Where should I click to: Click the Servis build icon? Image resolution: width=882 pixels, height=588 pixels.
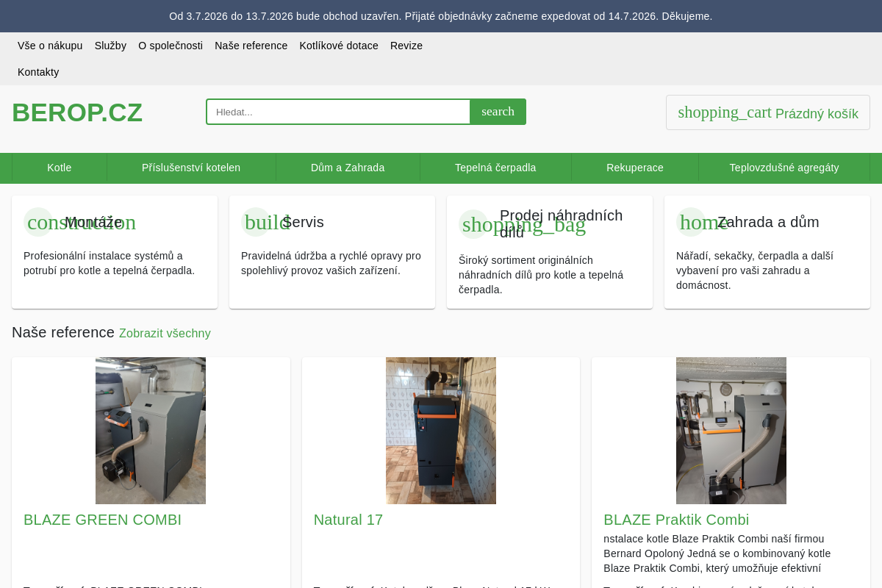click(x=256, y=222)
